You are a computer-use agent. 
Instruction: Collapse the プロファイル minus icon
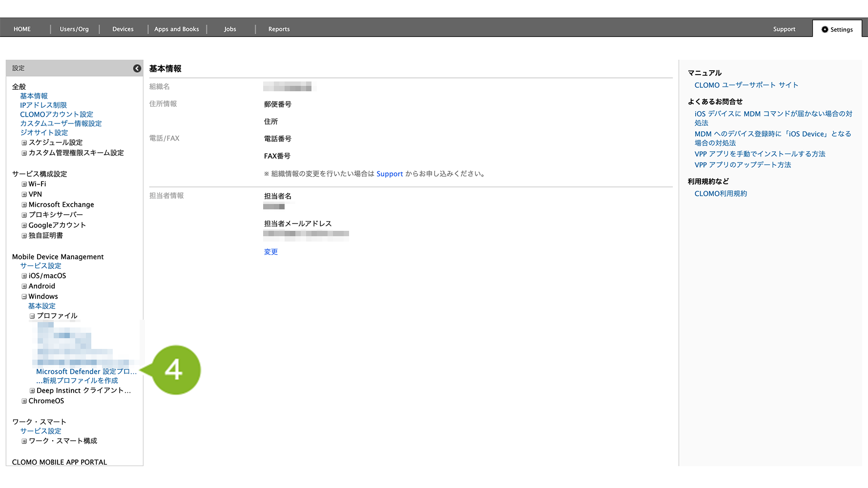click(32, 316)
